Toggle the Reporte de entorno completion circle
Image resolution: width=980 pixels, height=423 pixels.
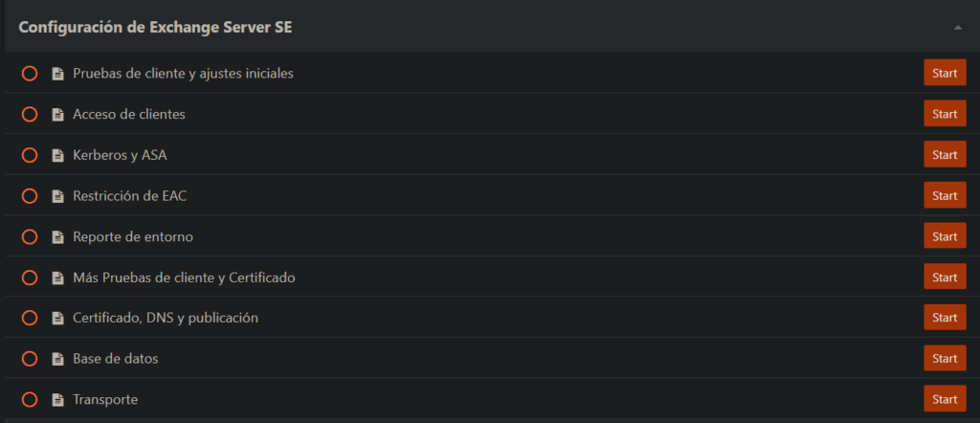[30, 236]
